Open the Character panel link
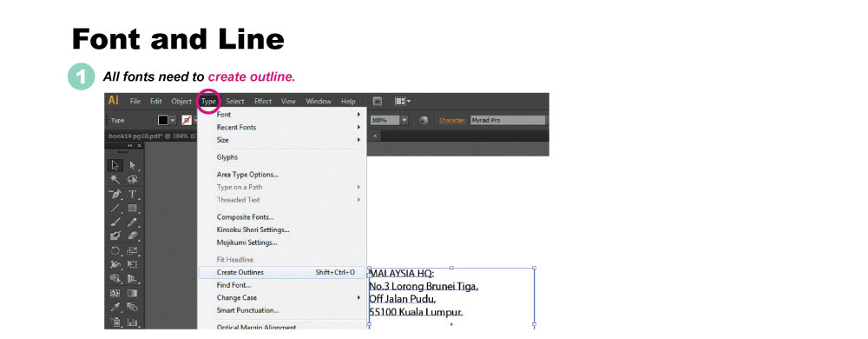This screenshot has width=868, height=339. (x=453, y=120)
